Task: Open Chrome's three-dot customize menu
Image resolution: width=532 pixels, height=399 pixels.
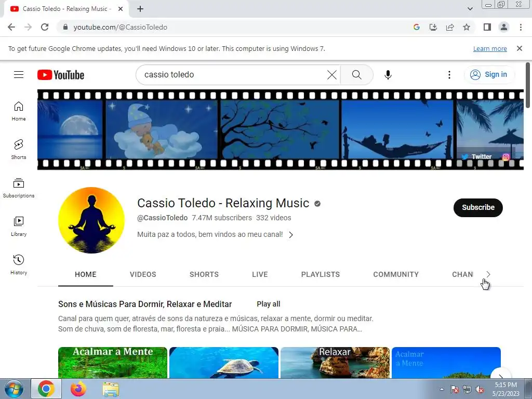Action: (x=521, y=27)
